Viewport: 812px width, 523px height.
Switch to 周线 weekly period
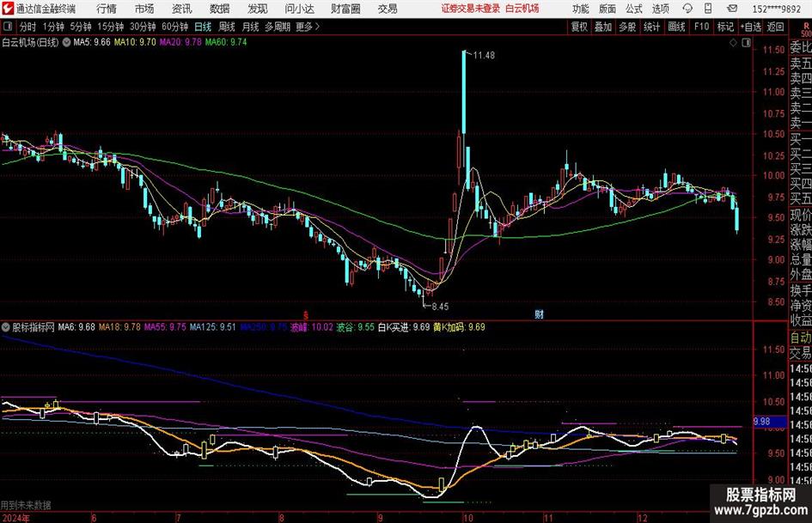point(227,27)
